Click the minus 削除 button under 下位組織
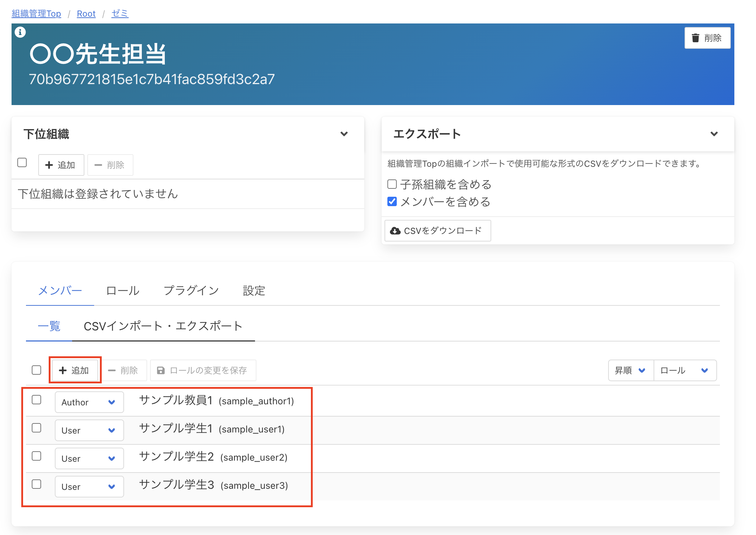Screen dimensions: 756x535 point(110,165)
